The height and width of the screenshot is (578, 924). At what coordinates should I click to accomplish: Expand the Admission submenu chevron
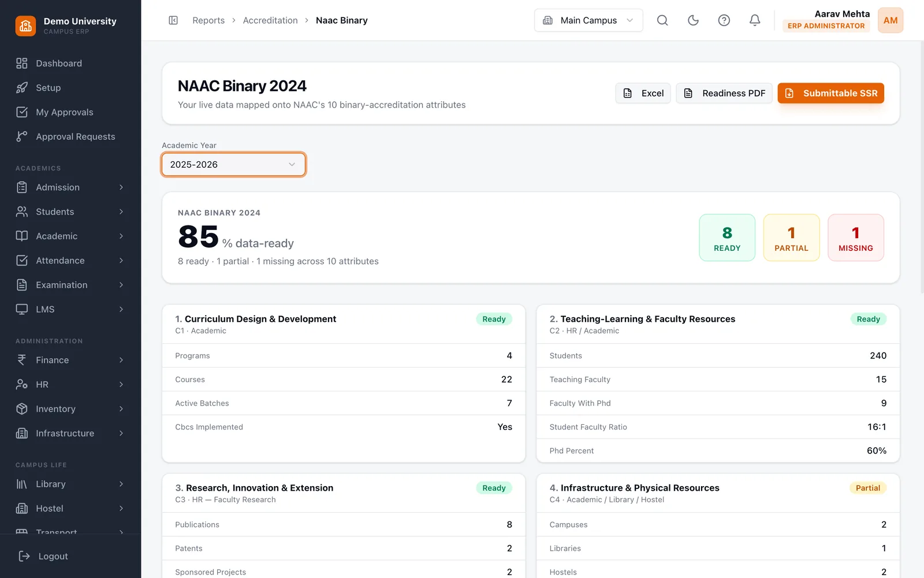121,187
